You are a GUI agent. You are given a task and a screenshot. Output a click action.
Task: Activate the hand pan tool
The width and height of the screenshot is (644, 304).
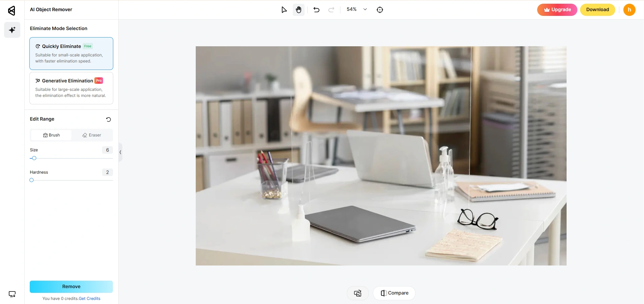[x=299, y=10]
